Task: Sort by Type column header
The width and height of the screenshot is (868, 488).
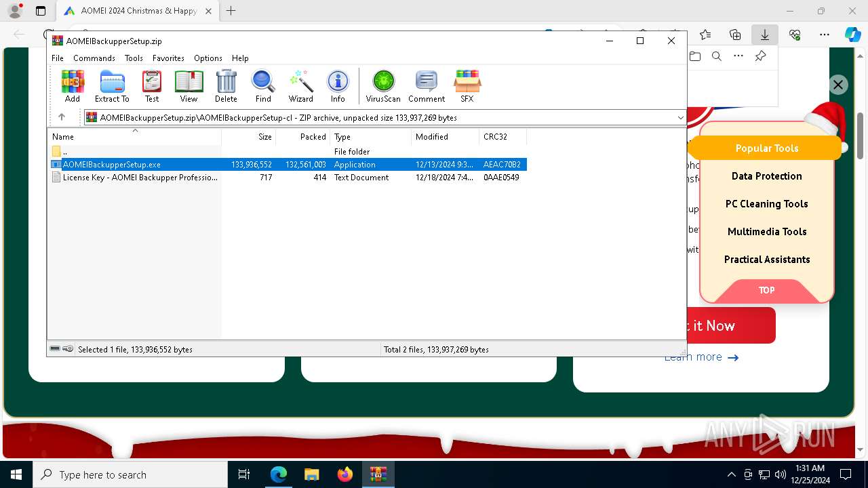Action: pos(370,137)
